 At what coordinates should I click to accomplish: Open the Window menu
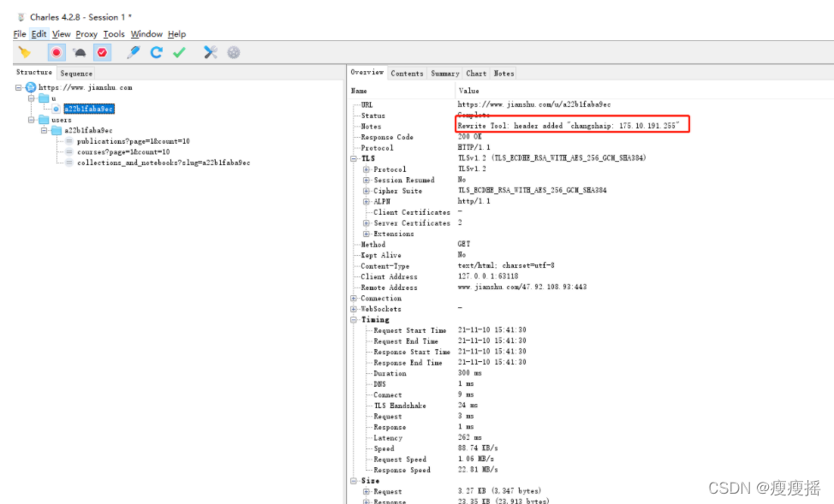146,34
